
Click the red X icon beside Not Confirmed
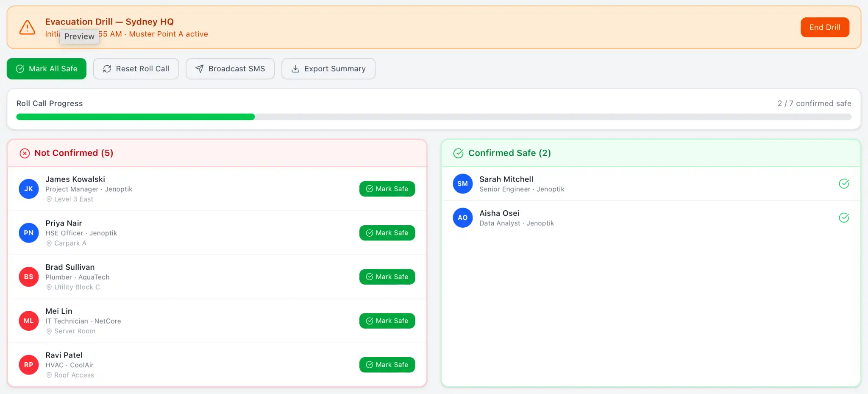tap(25, 153)
